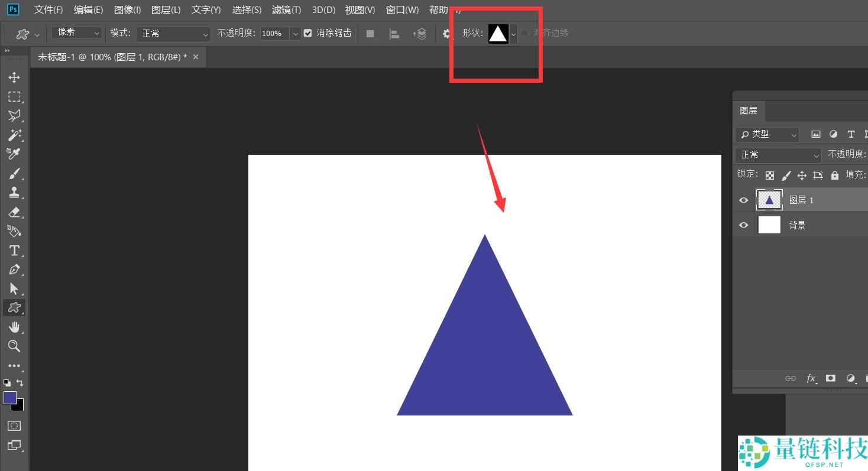Uncheck the 消除锯齿 checkbox
Screen dimensions: 868x471
pyautogui.click(x=307, y=33)
